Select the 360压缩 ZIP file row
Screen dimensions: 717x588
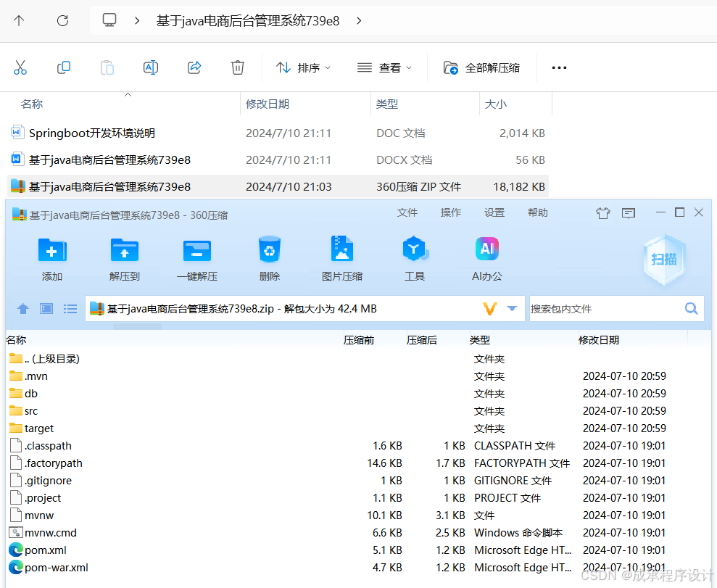coord(278,186)
